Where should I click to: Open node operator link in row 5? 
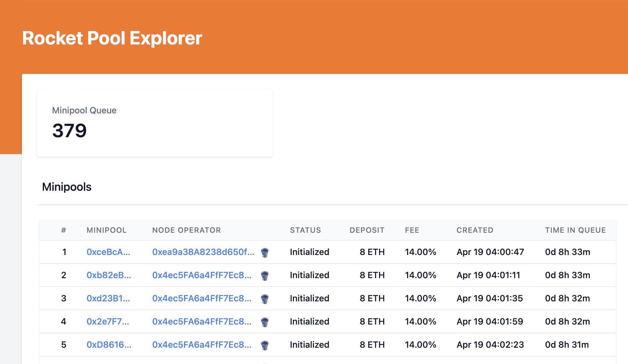click(202, 345)
